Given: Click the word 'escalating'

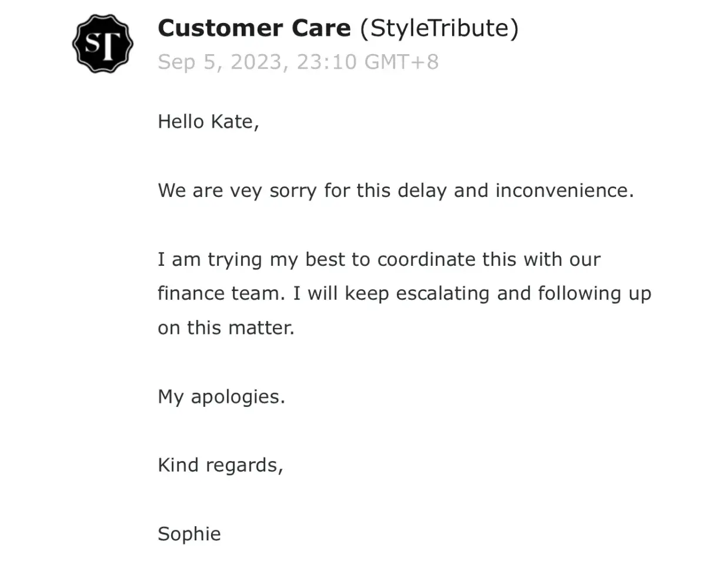Looking at the screenshot, I should 443,293.
